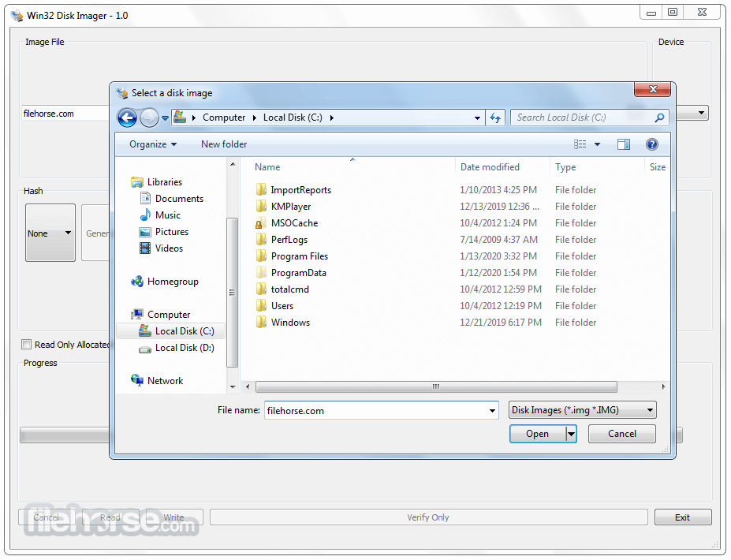This screenshot has width=731, height=560.
Task: Open recent locations dropdown beside navigation arrows
Action: (x=165, y=118)
